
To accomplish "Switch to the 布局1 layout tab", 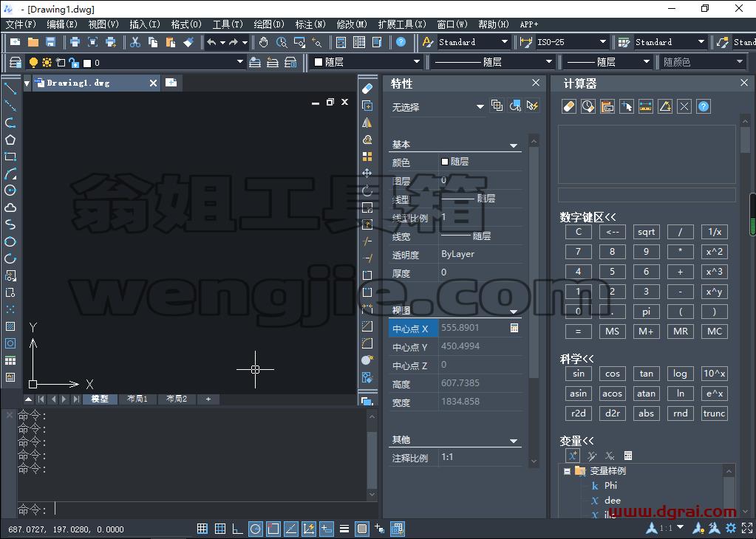I will pyautogui.click(x=137, y=399).
